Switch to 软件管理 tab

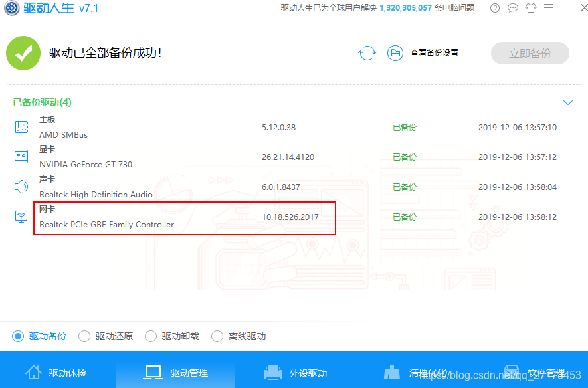click(x=535, y=373)
